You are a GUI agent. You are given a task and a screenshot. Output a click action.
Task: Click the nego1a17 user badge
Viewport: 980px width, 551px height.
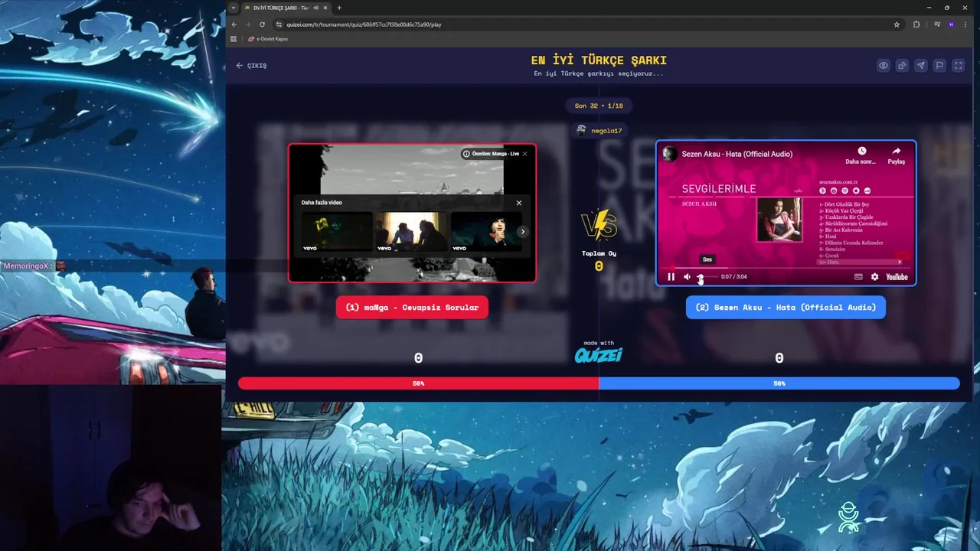click(599, 131)
